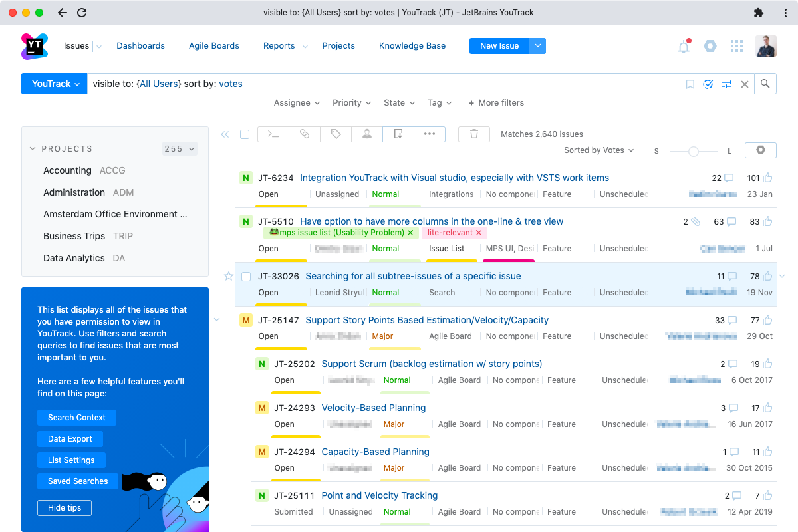The height and width of the screenshot is (532, 798).
Task: Click the Saved Searches tip button
Action: (78, 481)
